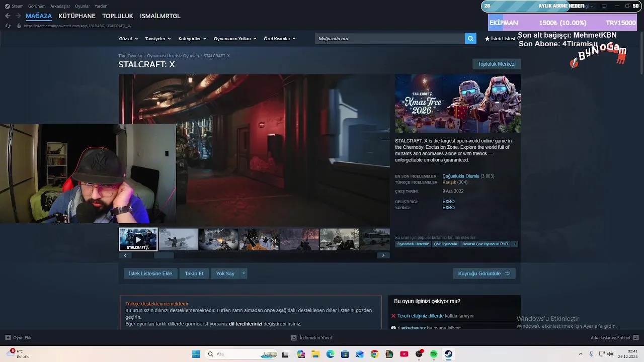
Task: Click the Oyun Ekle plus icon
Action: tap(8, 338)
